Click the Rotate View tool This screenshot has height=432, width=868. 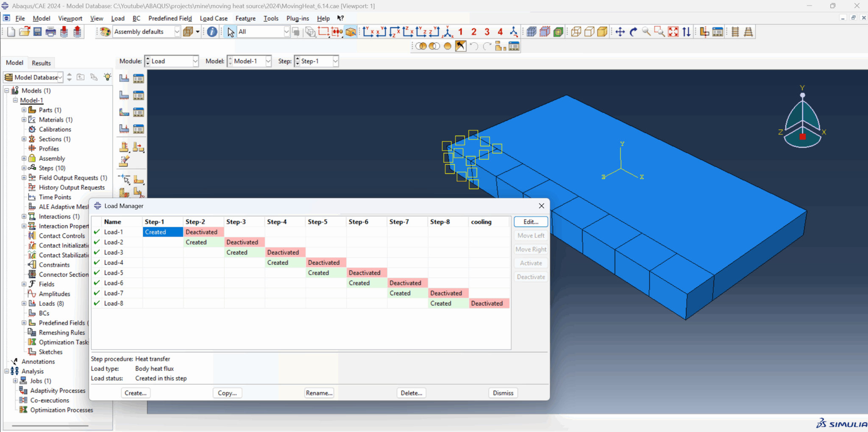tap(633, 32)
